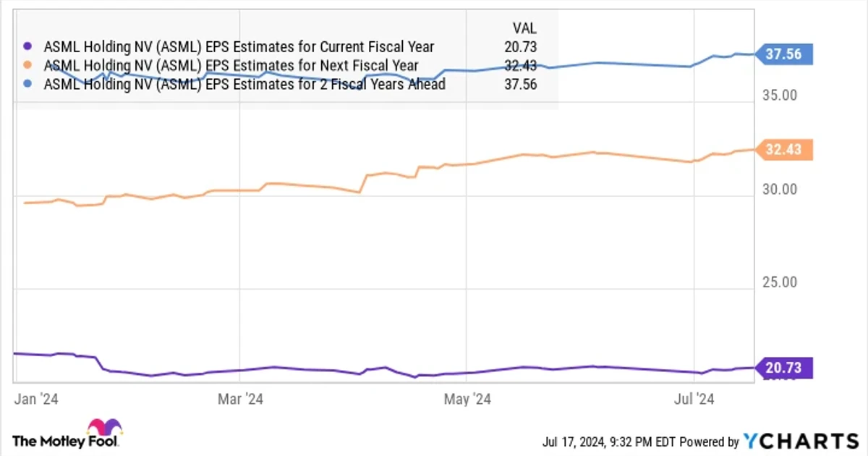Select the 20.73 purple value flag
This screenshot has height=456, width=868.
click(783, 368)
